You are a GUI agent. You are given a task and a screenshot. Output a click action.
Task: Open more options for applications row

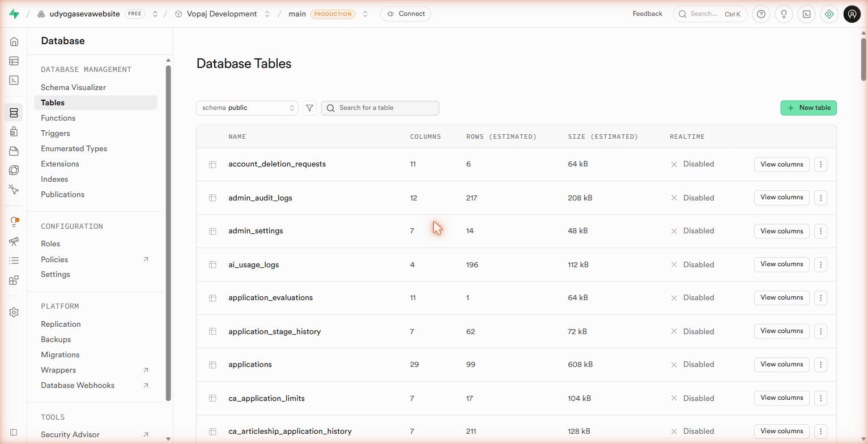coord(820,365)
